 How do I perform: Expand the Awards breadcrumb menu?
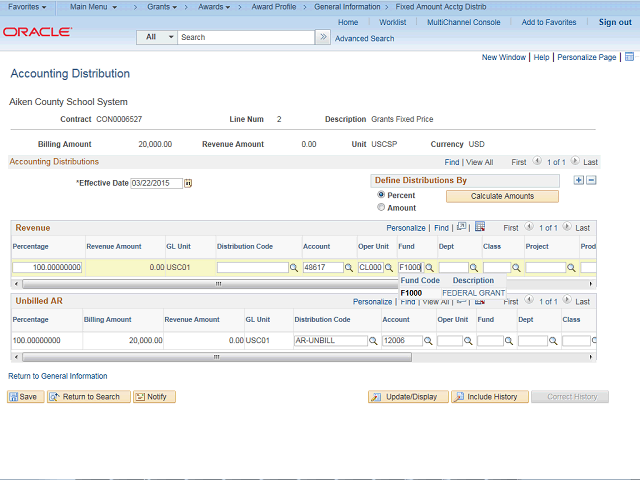coord(214,7)
